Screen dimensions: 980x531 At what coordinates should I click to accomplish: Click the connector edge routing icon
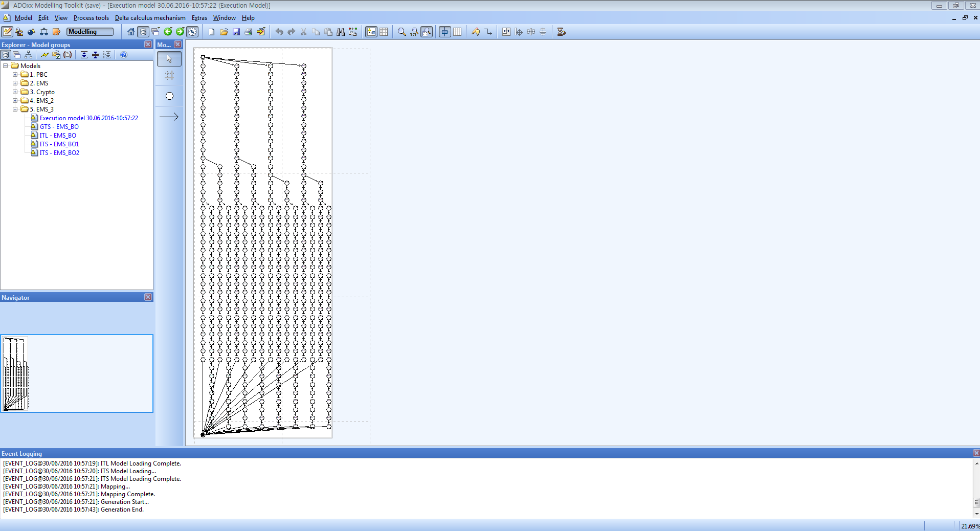point(488,32)
